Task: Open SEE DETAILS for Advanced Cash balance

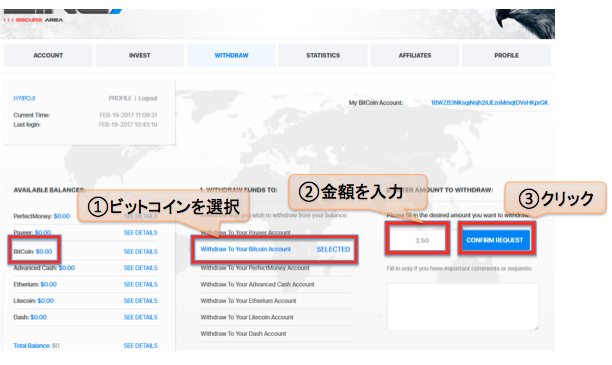Action: tap(141, 268)
